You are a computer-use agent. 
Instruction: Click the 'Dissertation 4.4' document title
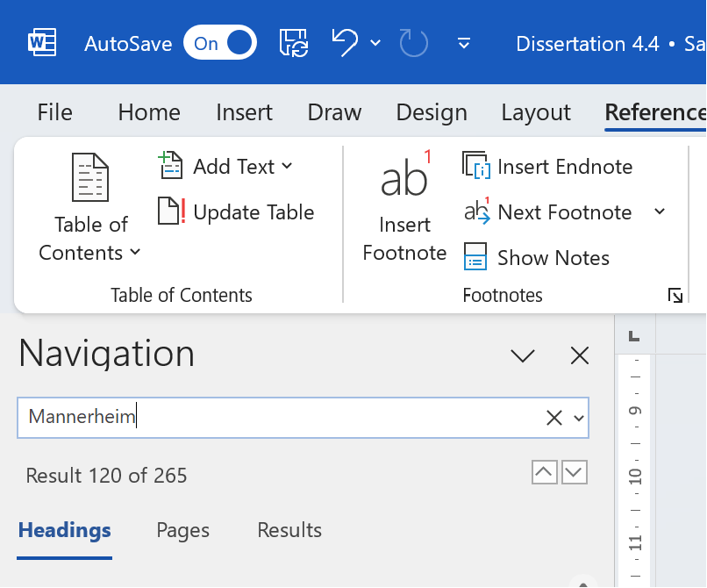pyautogui.click(x=588, y=44)
